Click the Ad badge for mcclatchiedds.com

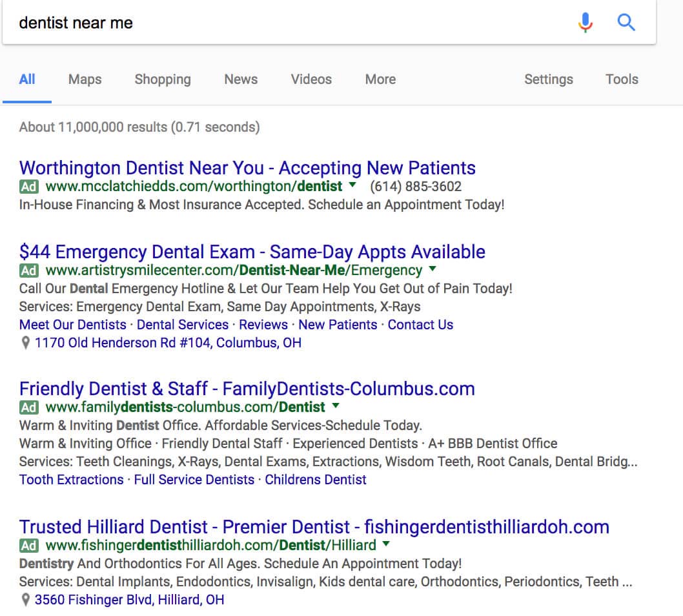point(29,187)
